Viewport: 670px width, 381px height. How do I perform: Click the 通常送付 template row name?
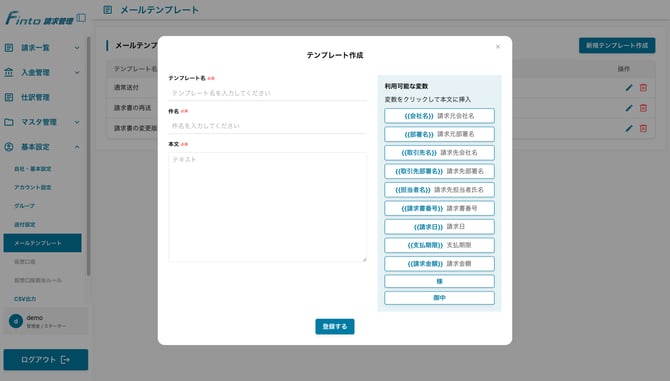coord(126,88)
